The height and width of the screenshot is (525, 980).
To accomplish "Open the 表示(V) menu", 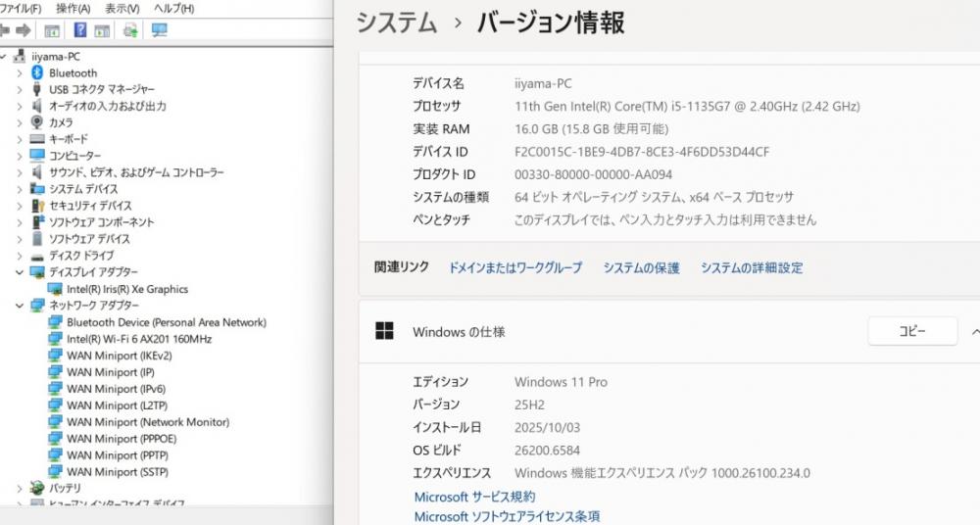I will coord(122,9).
